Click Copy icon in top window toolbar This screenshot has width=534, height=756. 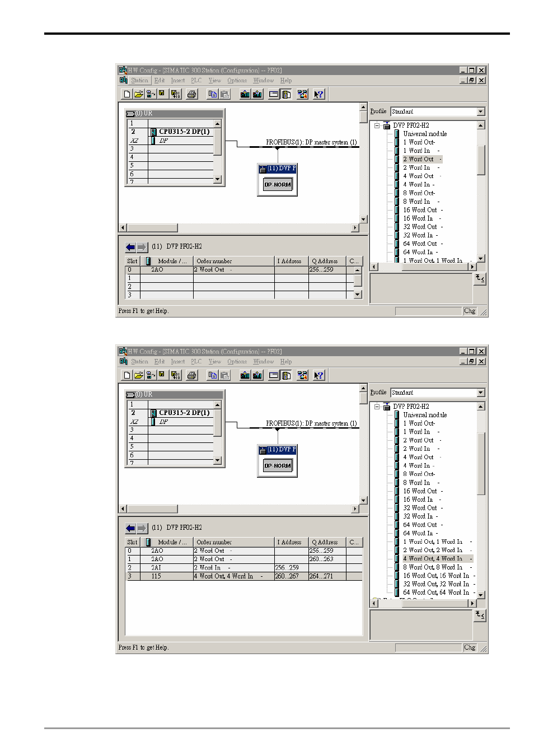[x=213, y=94]
